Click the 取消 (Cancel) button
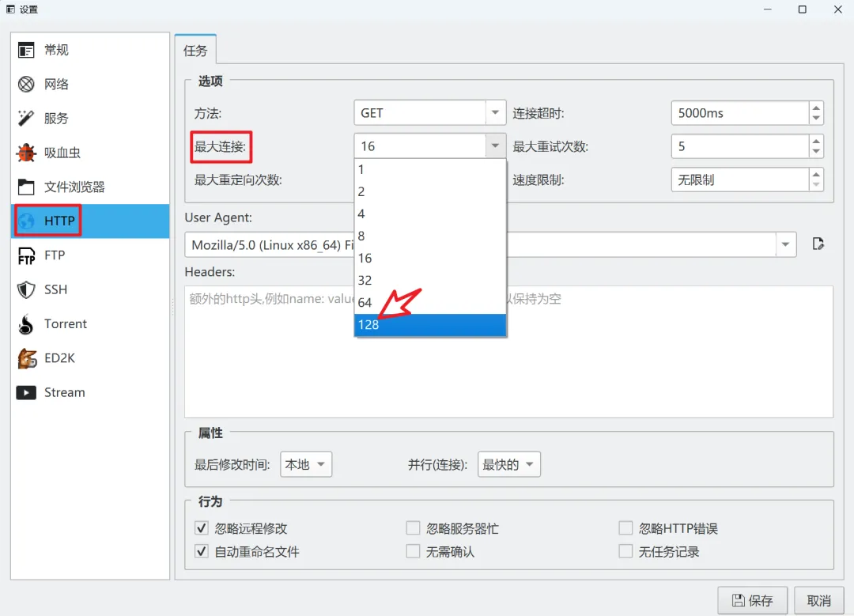854x616 pixels. tap(819, 599)
